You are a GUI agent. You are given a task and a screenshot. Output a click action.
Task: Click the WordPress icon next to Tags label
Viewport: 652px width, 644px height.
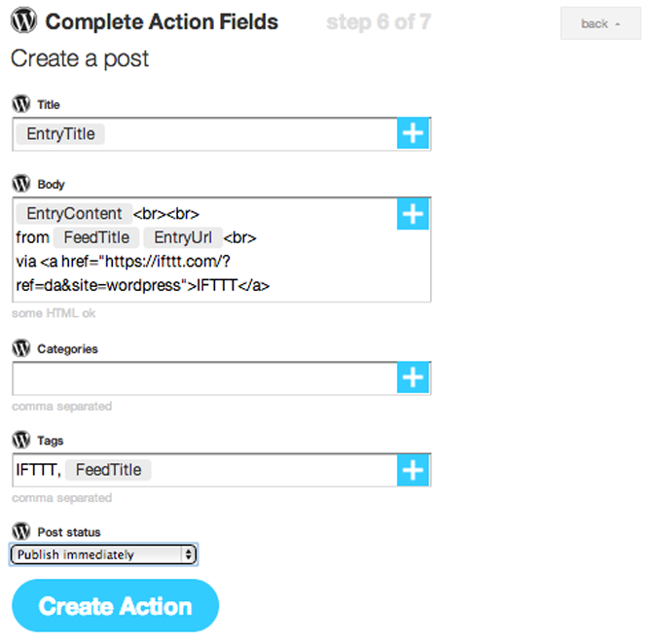pos(21,441)
